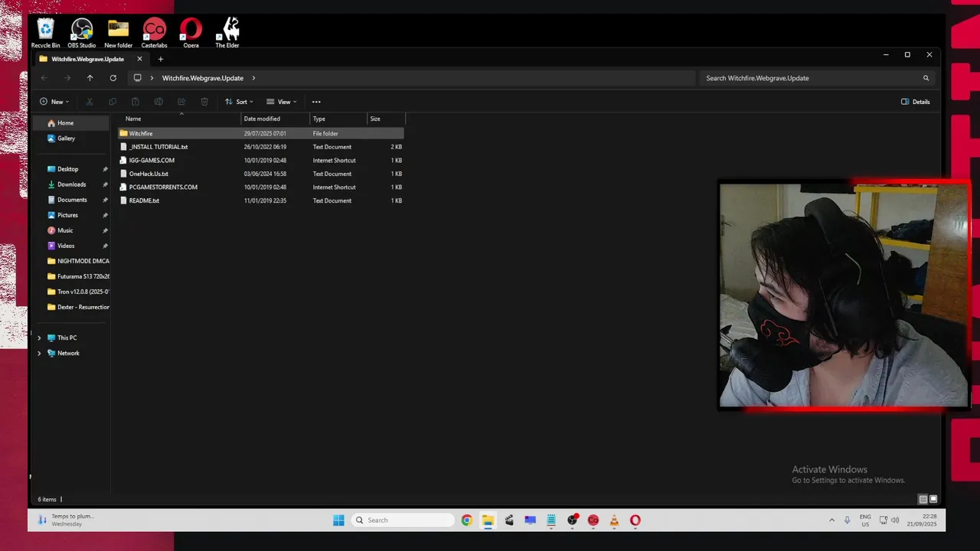The image size is (980, 551).
Task: Open the New folder desktop icon
Action: click(x=118, y=34)
